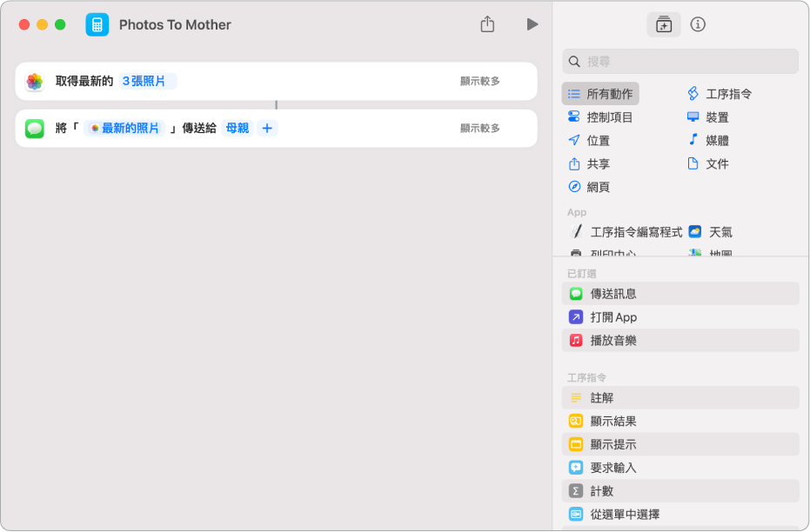Expand 顯示較多 in the message action
The image size is (810, 532).
tap(480, 128)
